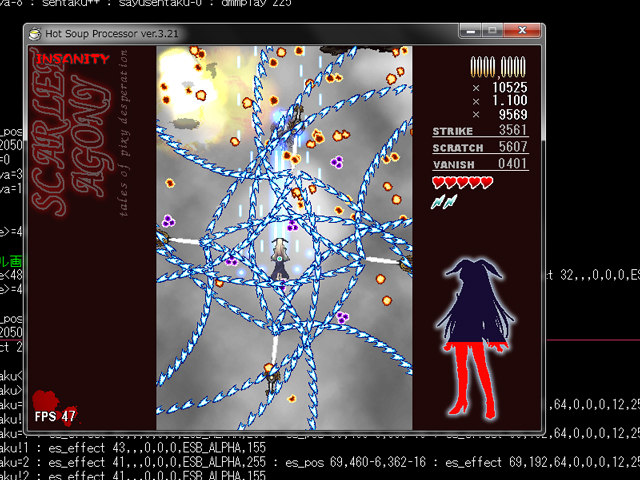The image size is (640, 480).
Task: Click the STRIKE counter 3561
Action: (x=480, y=130)
